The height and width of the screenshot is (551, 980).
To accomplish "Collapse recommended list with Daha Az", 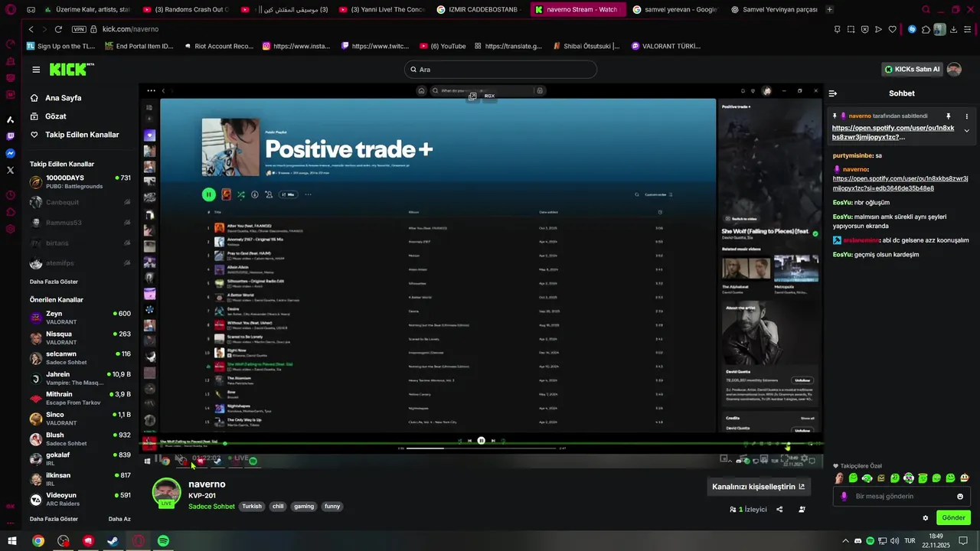I will (x=119, y=519).
